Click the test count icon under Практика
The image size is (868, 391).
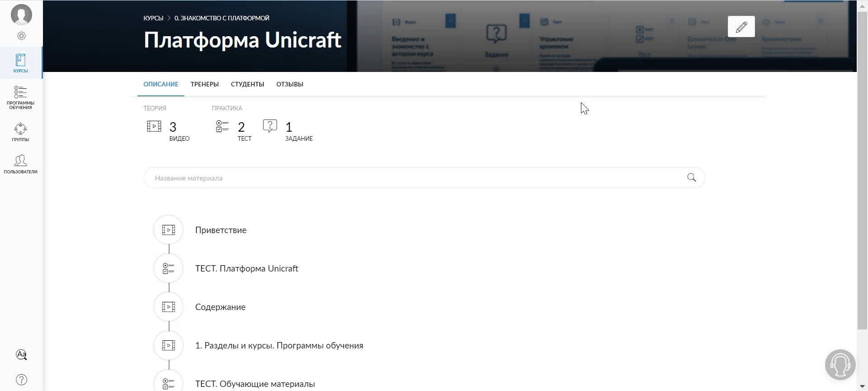point(222,126)
